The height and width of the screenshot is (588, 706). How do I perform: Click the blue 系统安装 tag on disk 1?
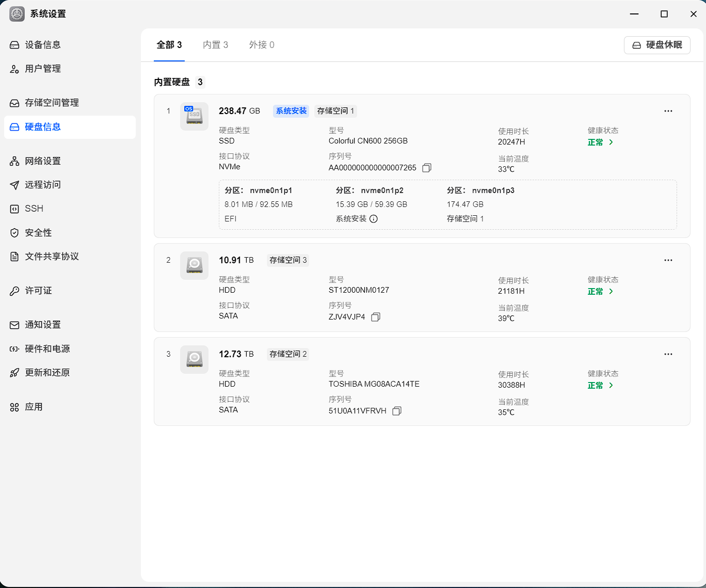pos(291,111)
